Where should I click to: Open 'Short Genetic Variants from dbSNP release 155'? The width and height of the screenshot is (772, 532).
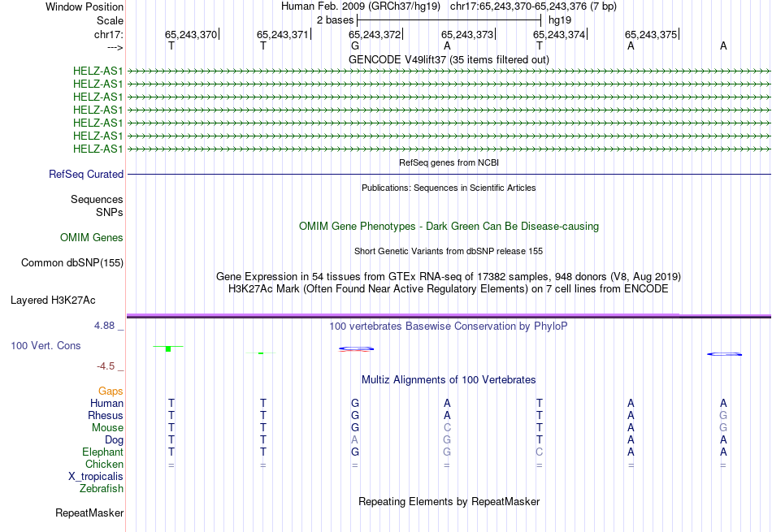tap(449, 251)
